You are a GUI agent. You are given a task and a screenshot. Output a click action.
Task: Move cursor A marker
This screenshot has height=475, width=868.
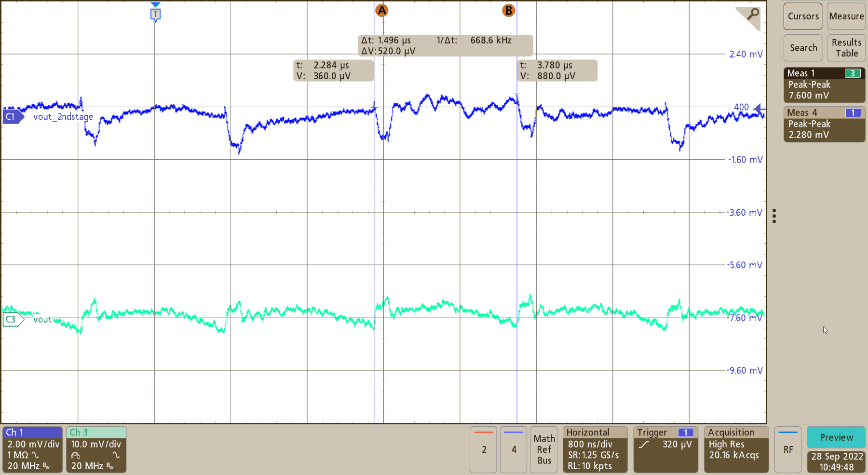coord(381,10)
